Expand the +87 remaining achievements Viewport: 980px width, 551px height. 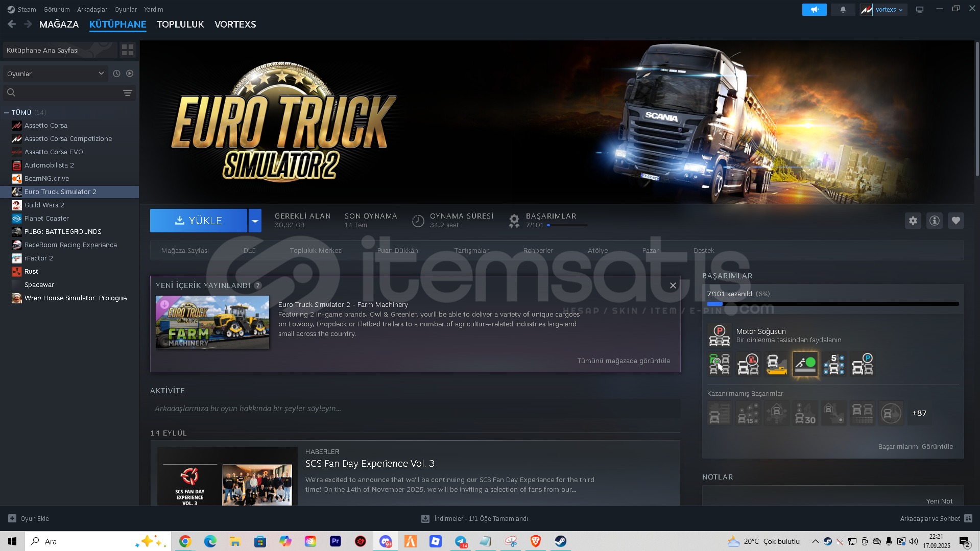pos(919,413)
